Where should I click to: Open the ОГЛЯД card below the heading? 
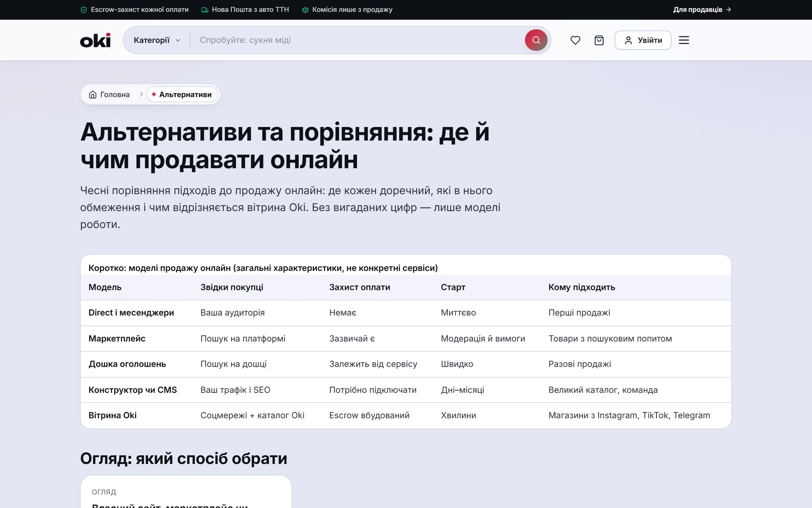(x=186, y=491)
